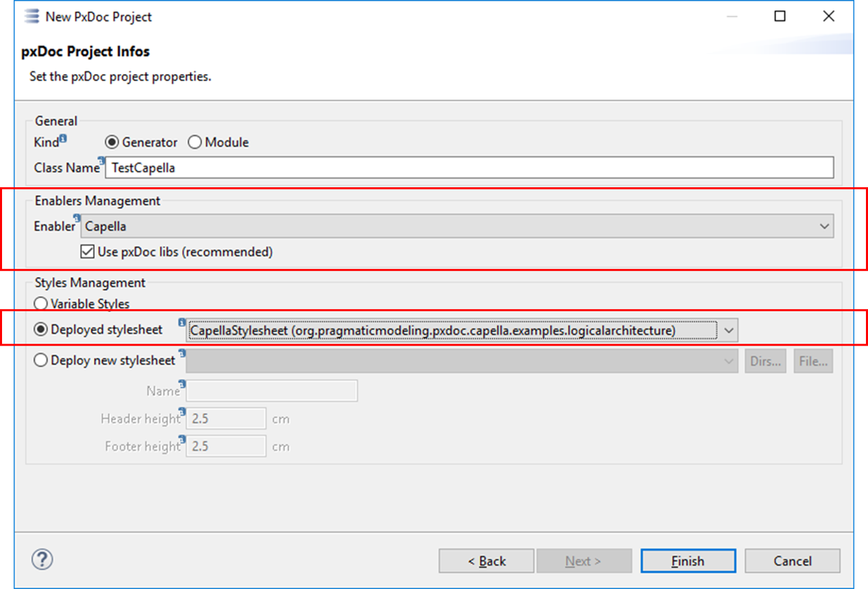Click the New PxDoc Project title bar icon
The height and width of the screenshot is (589, 868).
(x=31, y=16)
